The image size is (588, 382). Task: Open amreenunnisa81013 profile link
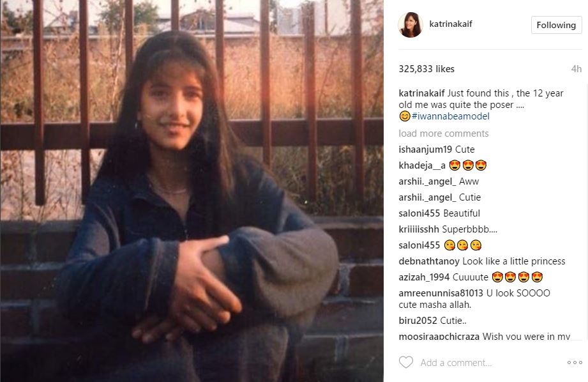pyautogui.click(x=441, y=293)
